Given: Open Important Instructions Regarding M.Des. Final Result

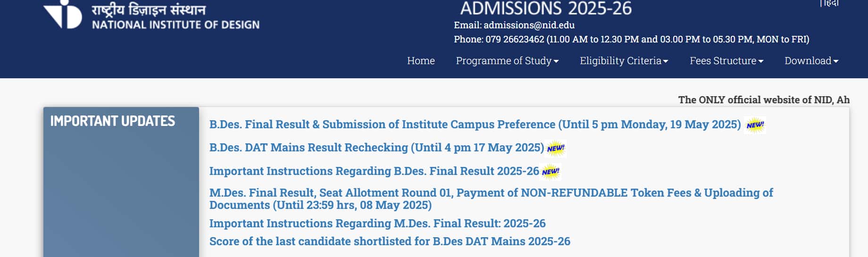Looking at the screenshot, I should click(377, 224).
